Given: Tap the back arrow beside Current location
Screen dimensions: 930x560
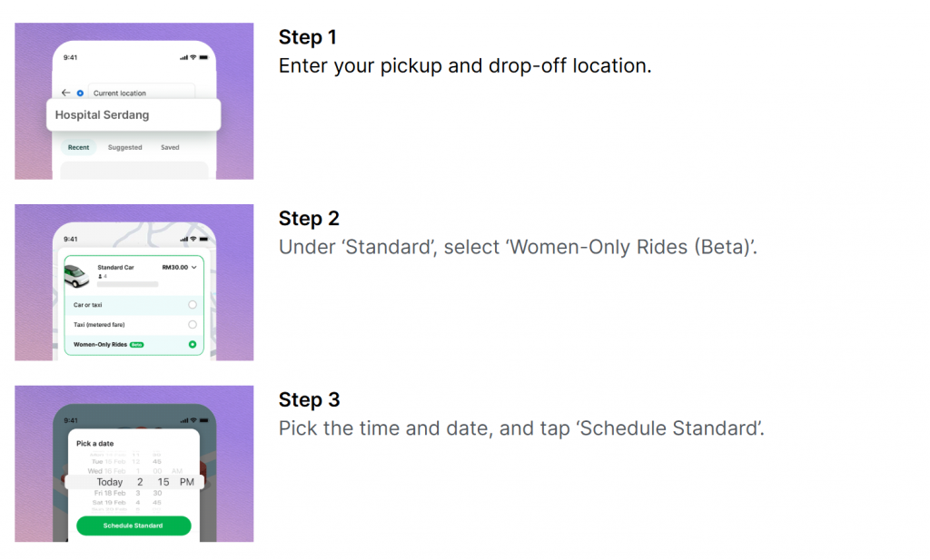Looking at the screenshot, I should [65, 93].
